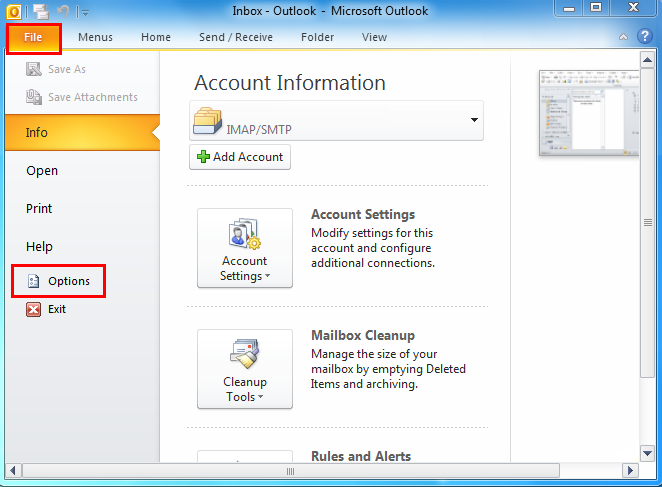Click the Add Account button

240,157
